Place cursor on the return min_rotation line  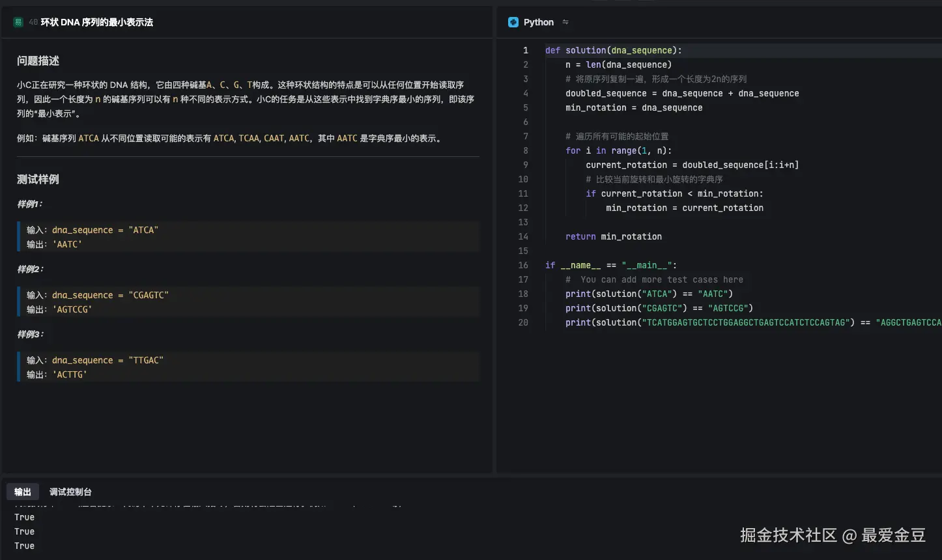(613, 236)
